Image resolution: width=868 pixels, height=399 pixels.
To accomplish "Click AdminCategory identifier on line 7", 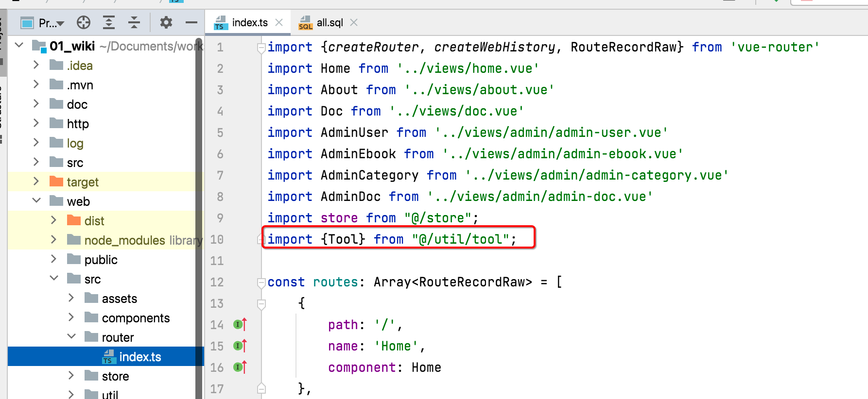I will pos(369,175).
